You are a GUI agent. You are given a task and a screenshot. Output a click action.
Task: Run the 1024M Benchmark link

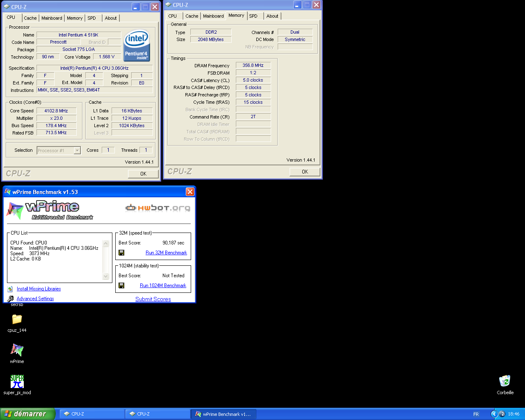pos(163,285)
